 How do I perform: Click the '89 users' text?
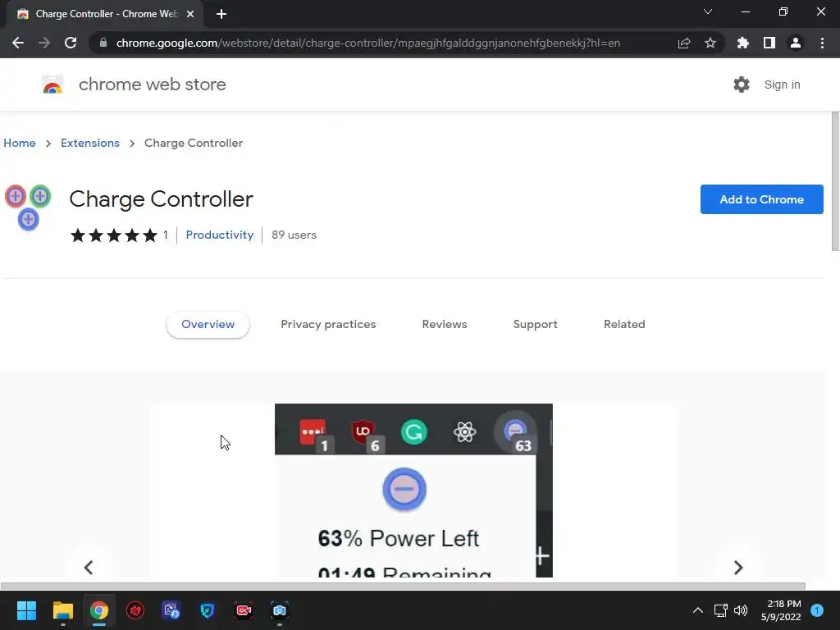[x=294, y=235]
